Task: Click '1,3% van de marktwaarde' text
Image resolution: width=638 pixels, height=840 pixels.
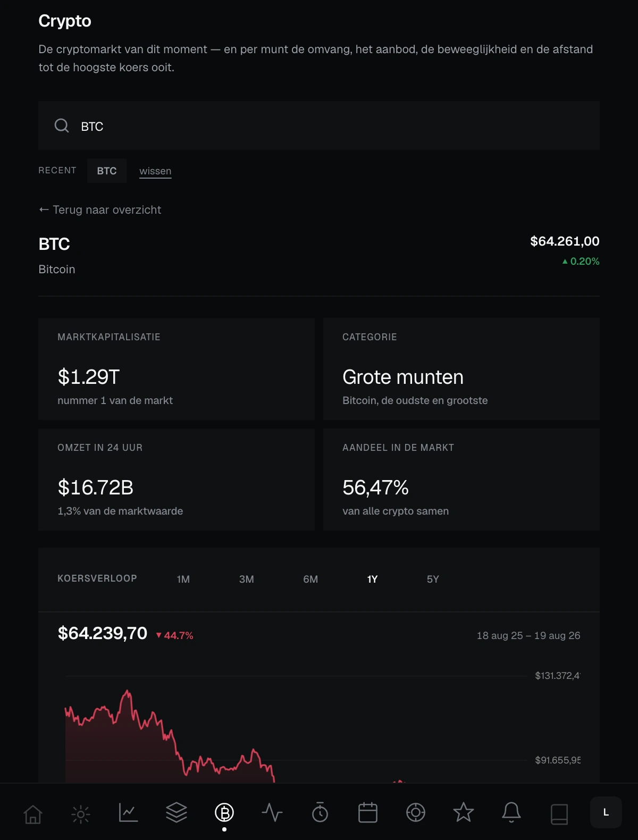Action: [120, 511]
